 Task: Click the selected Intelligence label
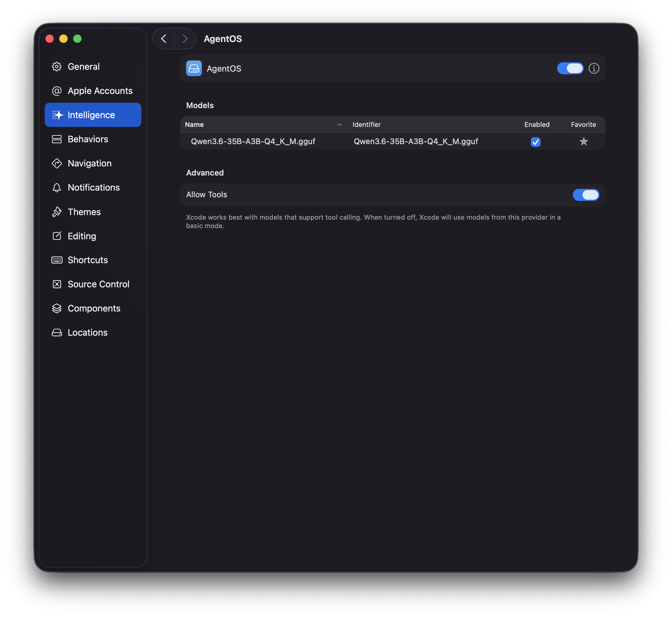point(91,115)
